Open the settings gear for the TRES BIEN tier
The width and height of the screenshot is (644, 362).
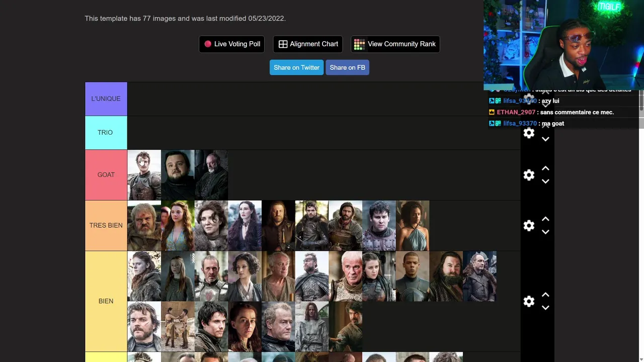(529, 225)
